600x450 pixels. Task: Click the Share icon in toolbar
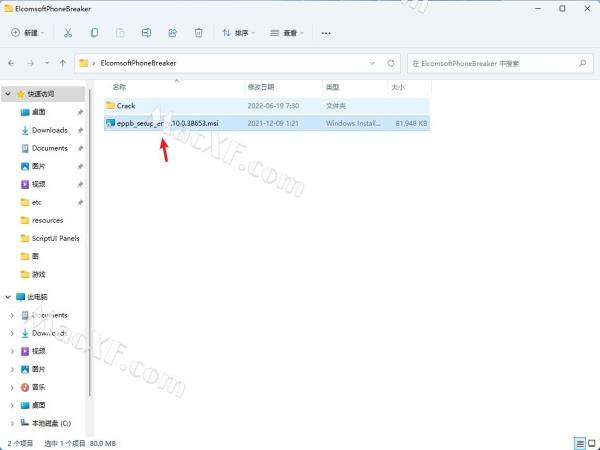(172, 33)
